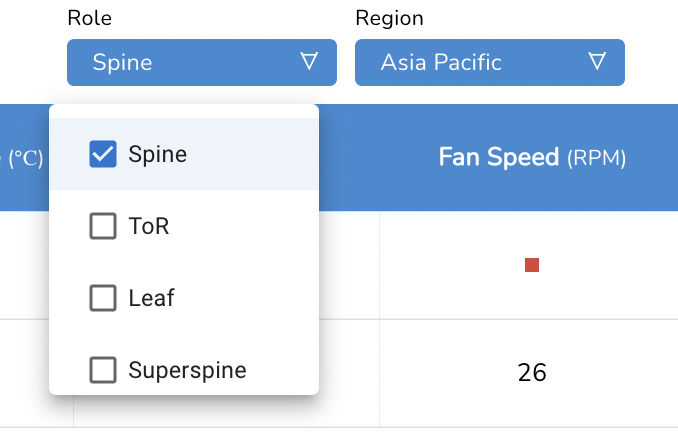Screen dimensions: 678x440
Task: Click the temperature (°C) column header
Action: [24, 157]
